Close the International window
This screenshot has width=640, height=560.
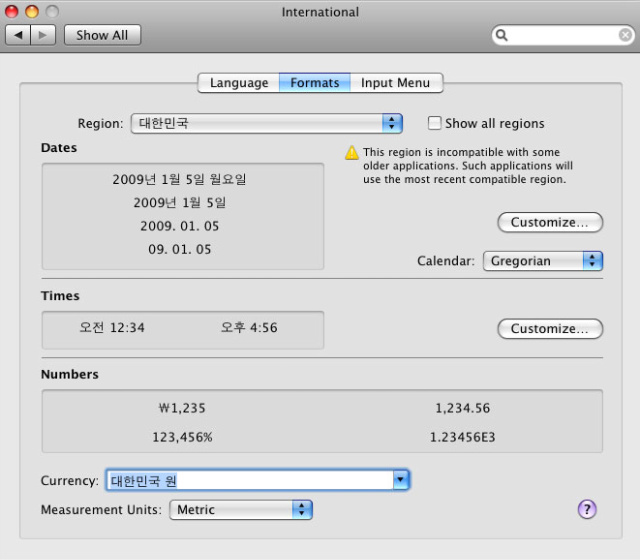point(12,11)
